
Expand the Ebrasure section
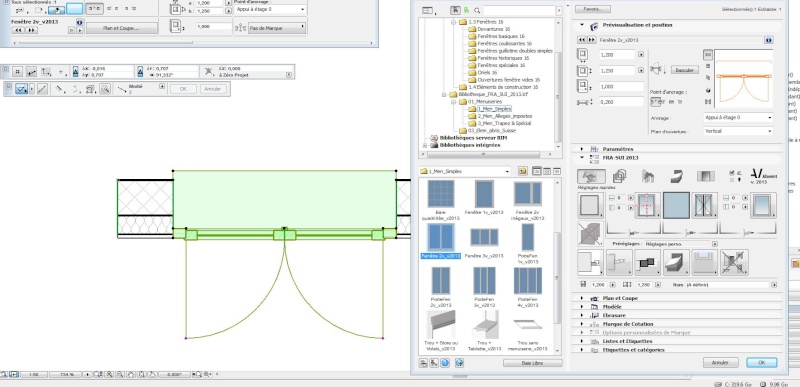point(582,316)
